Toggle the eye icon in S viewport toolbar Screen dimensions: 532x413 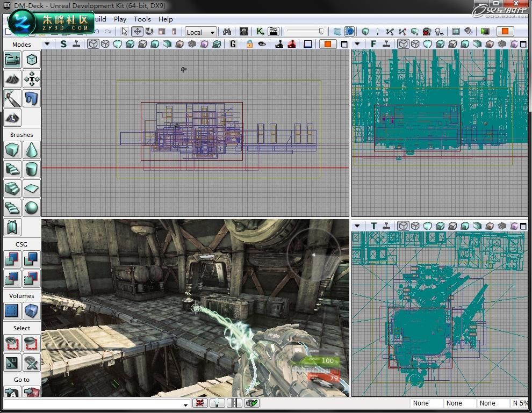(x=262, y=44)
